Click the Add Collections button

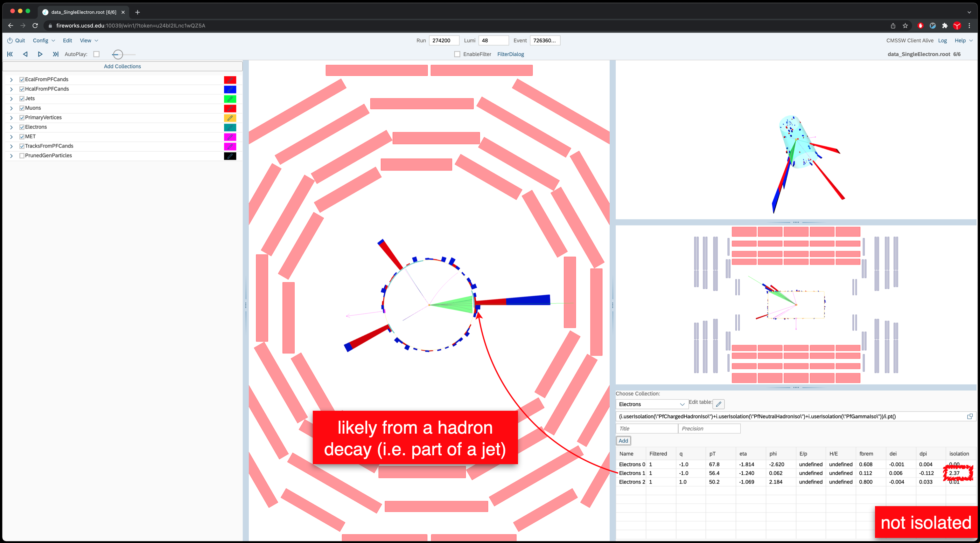point(122,66)
